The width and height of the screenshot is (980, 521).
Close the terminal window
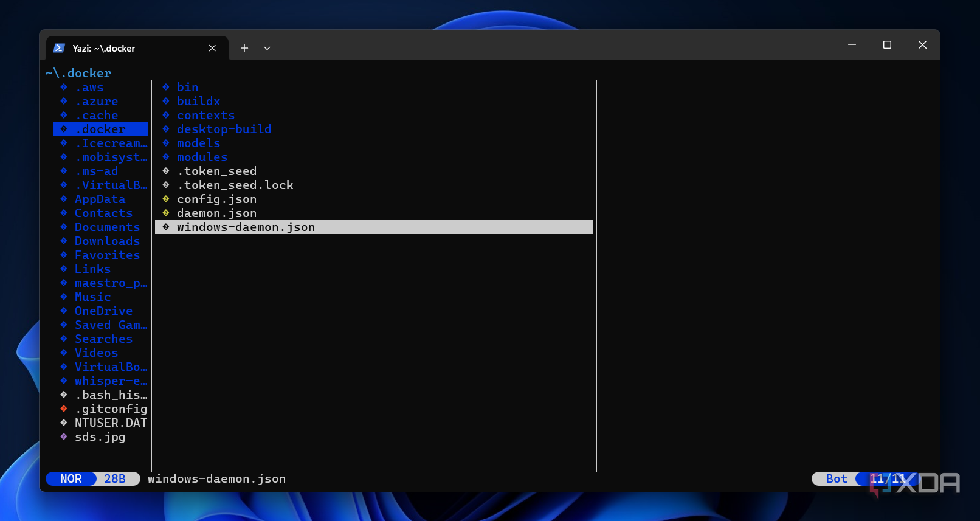point(922,45)
